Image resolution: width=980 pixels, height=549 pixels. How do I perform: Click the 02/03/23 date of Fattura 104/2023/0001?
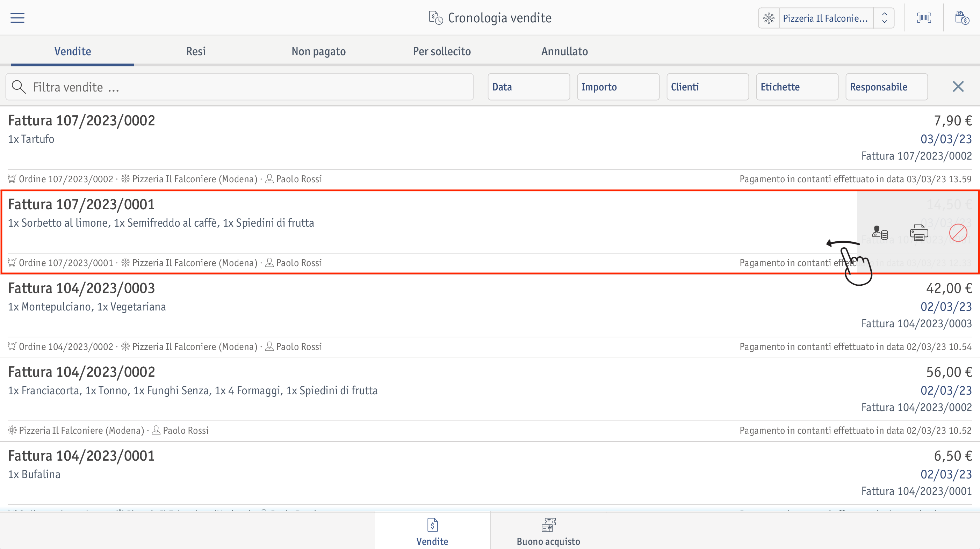946,475
